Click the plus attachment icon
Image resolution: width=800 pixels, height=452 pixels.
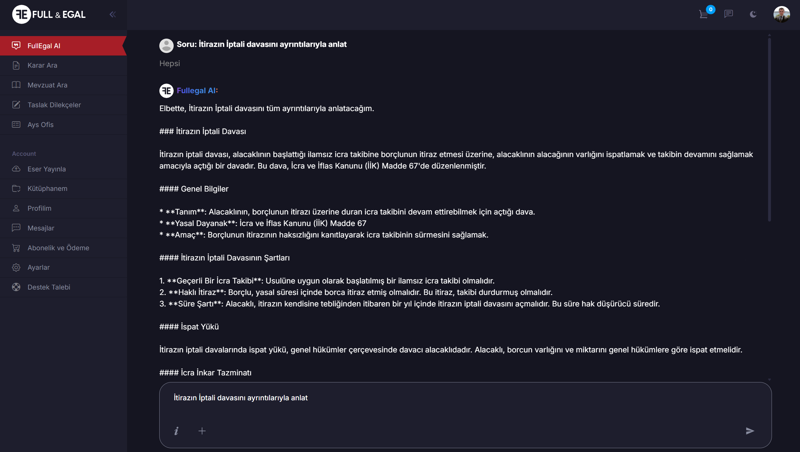point(202,431)
